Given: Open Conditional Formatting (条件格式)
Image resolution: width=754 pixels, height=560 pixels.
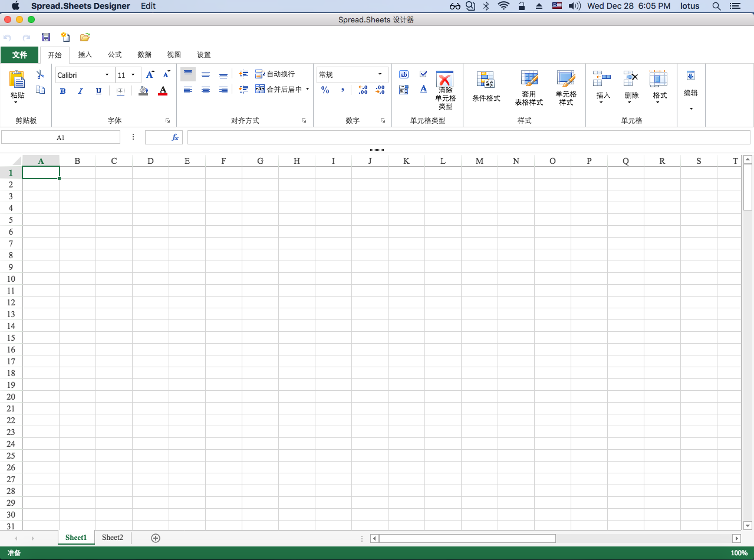Looking at the screenshot, I should click(486, 87).
